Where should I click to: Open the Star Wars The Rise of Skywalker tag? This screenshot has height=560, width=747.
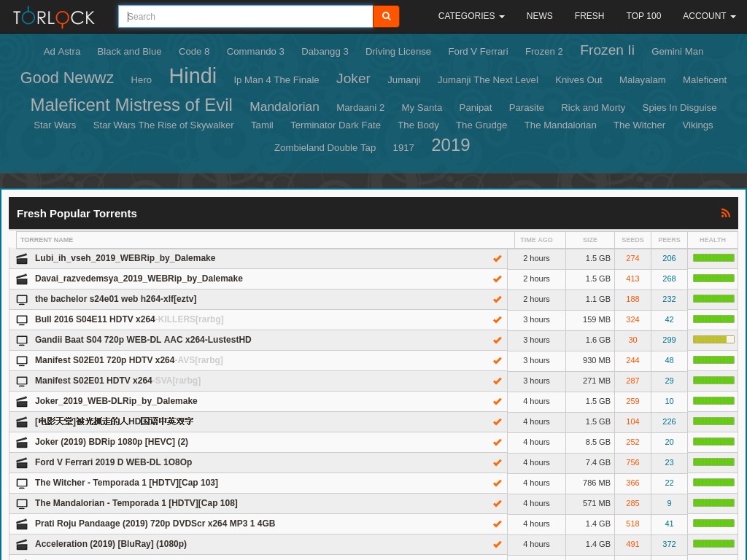[163, 125]
